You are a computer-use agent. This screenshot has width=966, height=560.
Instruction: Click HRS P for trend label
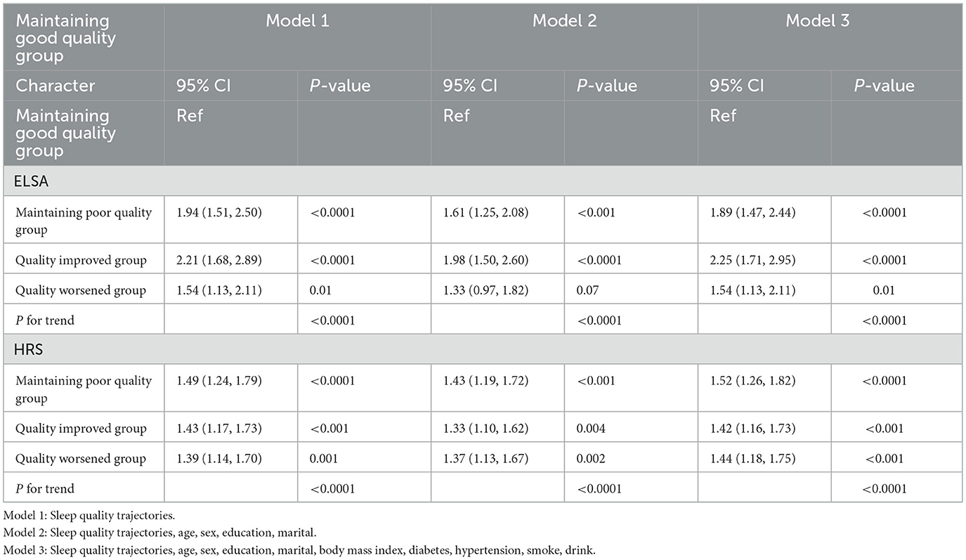[x=45, y=488]
